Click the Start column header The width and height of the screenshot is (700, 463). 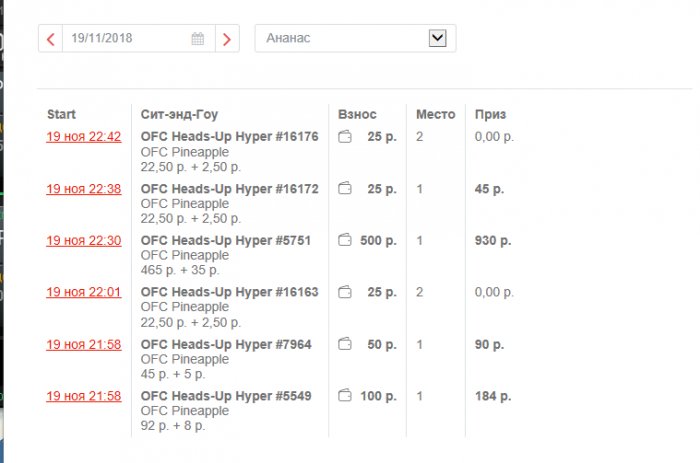coord(61,114)
